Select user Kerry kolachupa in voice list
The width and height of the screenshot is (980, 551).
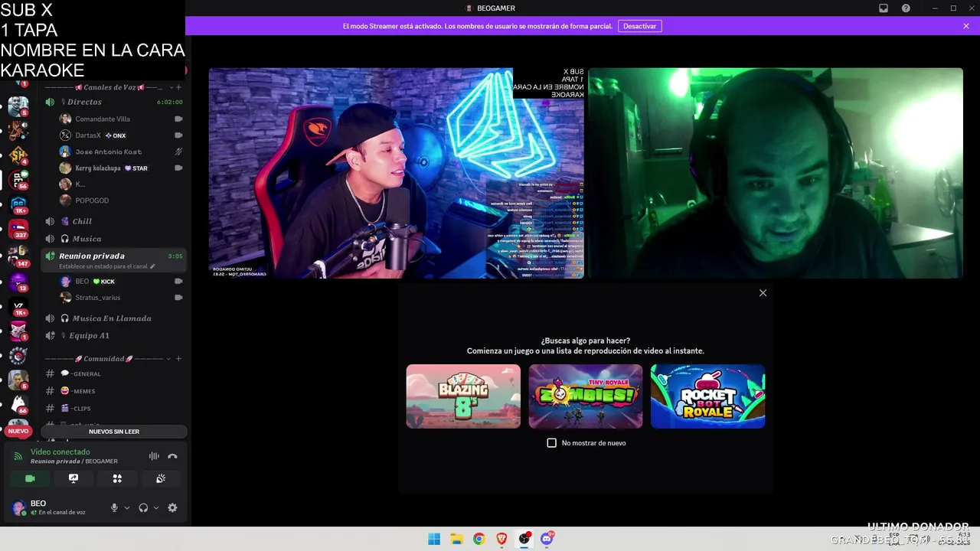[x=121, y=168]
